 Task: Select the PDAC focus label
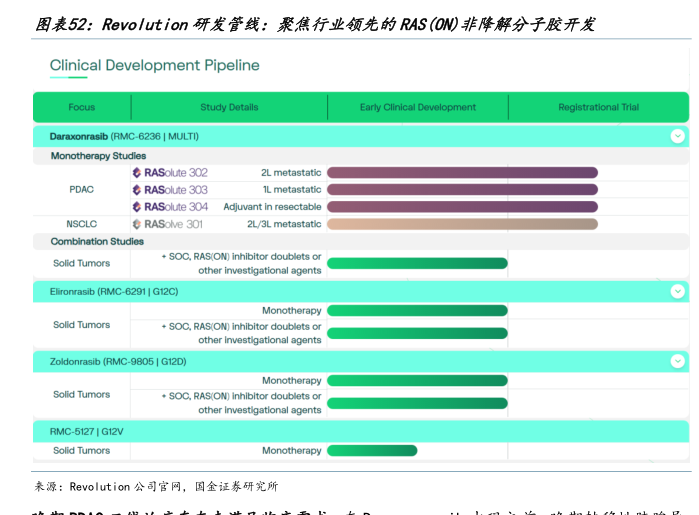pyautogui.click(x=82, y=190)
